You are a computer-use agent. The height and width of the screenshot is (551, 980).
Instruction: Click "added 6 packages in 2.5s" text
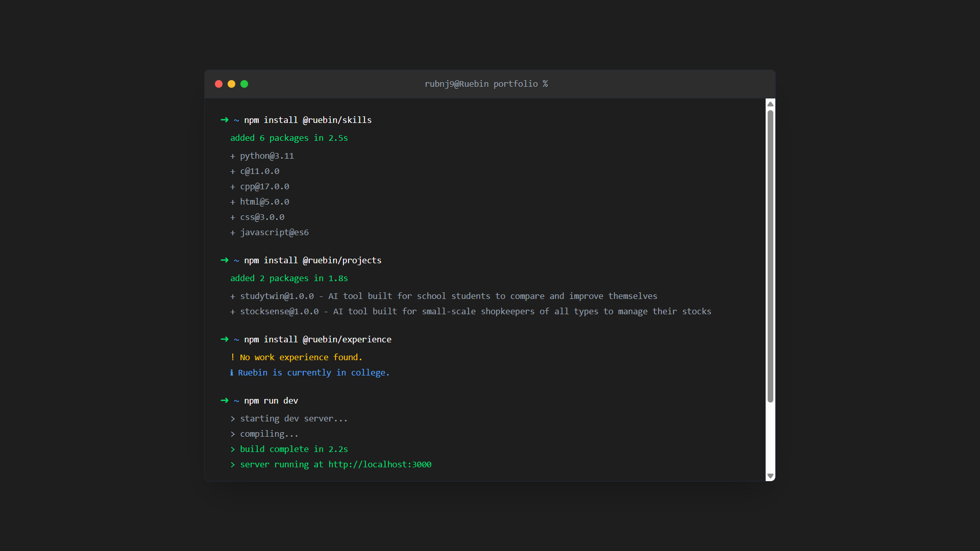(289, 138)
